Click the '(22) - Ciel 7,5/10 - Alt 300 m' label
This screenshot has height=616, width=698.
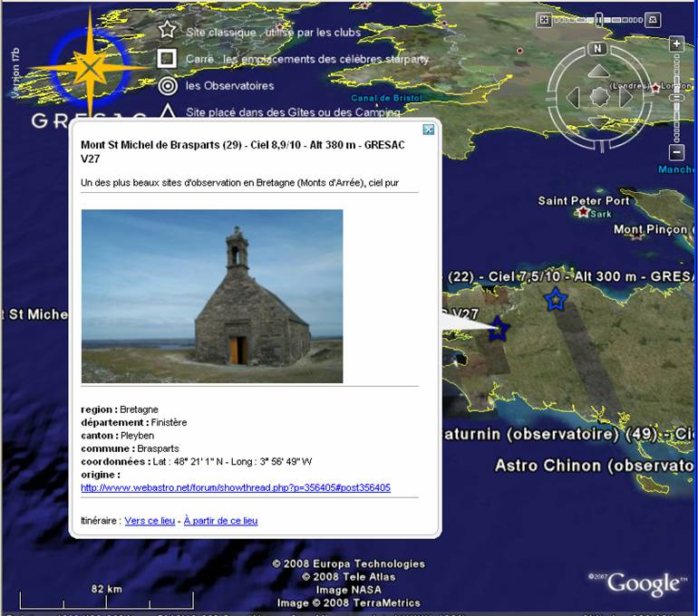tap(542, 276)
